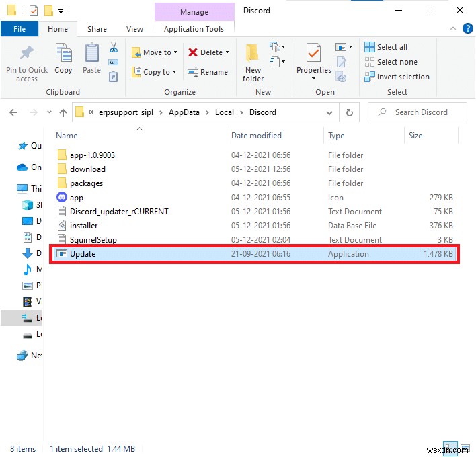Screen dimensions: 476x457
Task: Switch to the Home ribbon tab
Action: pos(58,29)
